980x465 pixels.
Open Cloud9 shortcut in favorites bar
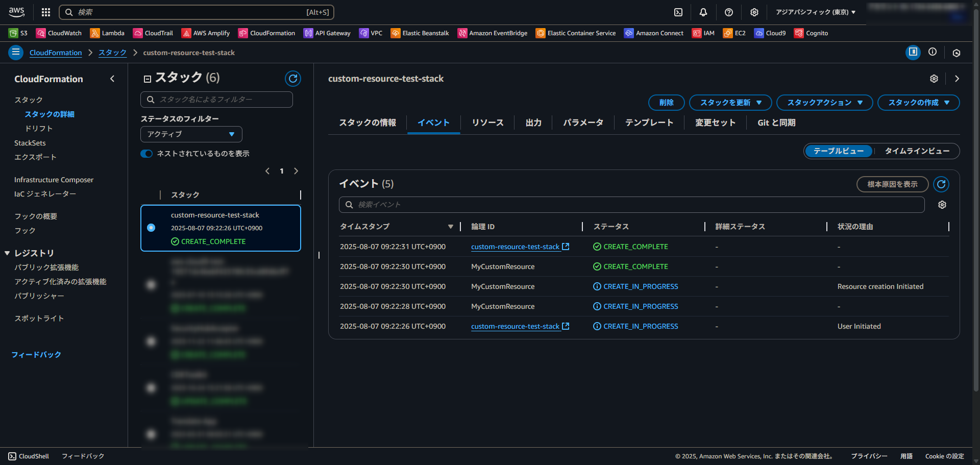[x=770, y=33]
